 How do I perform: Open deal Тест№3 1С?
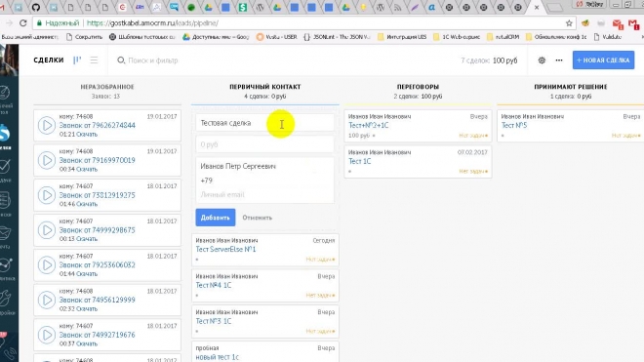tap(214, 321)
